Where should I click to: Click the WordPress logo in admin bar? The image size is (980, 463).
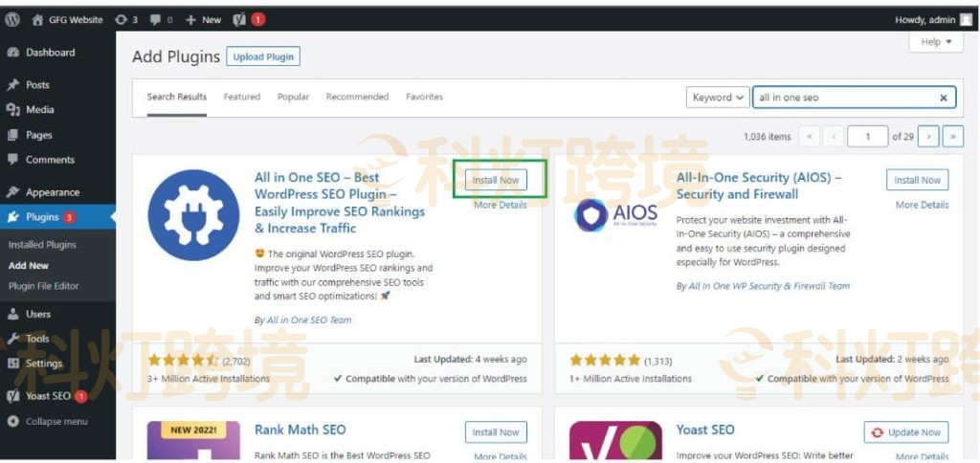click(12, 19)
